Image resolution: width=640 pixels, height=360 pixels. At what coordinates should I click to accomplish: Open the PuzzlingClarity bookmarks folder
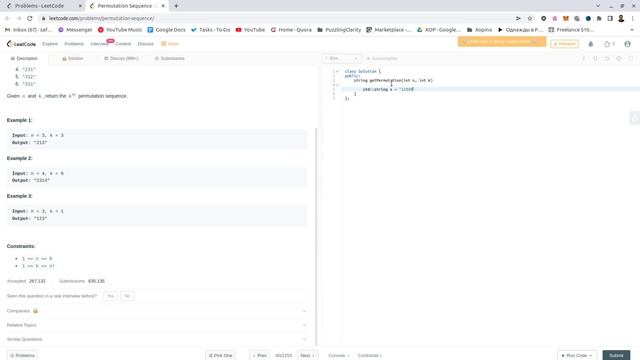click(x=339, y=30)
